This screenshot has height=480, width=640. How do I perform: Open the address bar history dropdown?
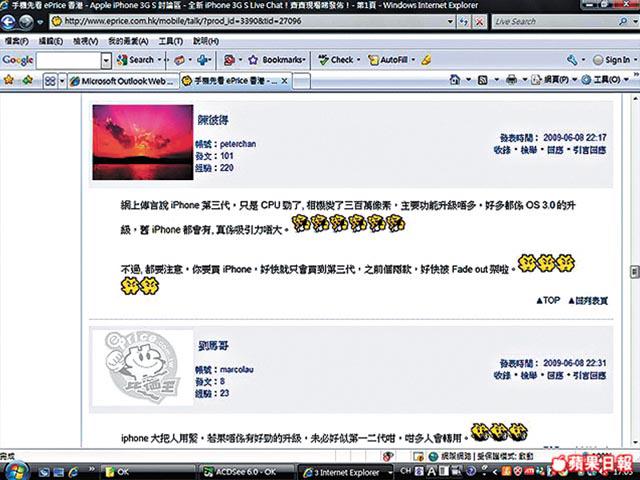pos(450,21)
